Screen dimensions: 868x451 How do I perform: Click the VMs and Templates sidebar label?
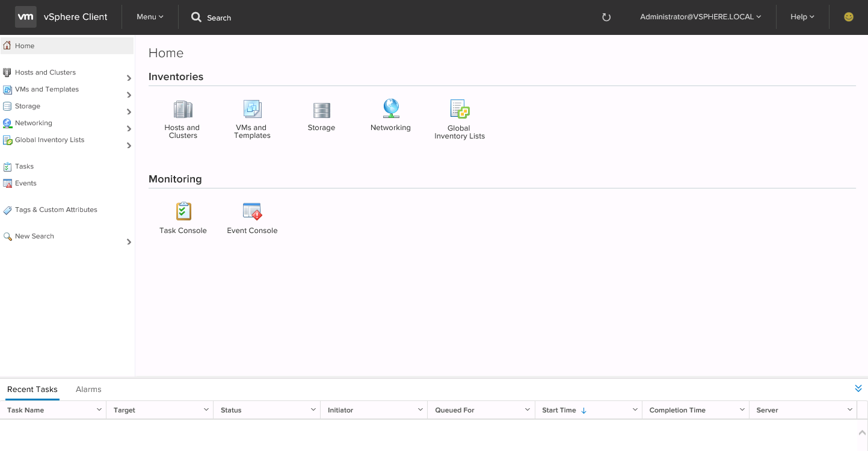coord(47,89)
